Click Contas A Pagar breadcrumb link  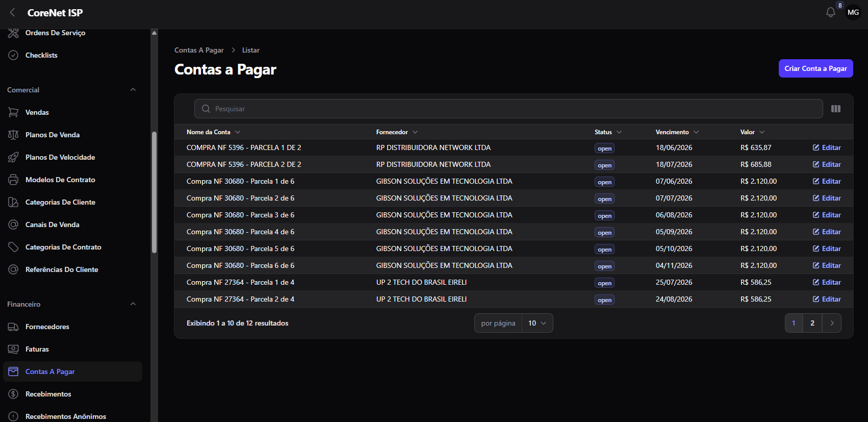(x=199, y=50)
